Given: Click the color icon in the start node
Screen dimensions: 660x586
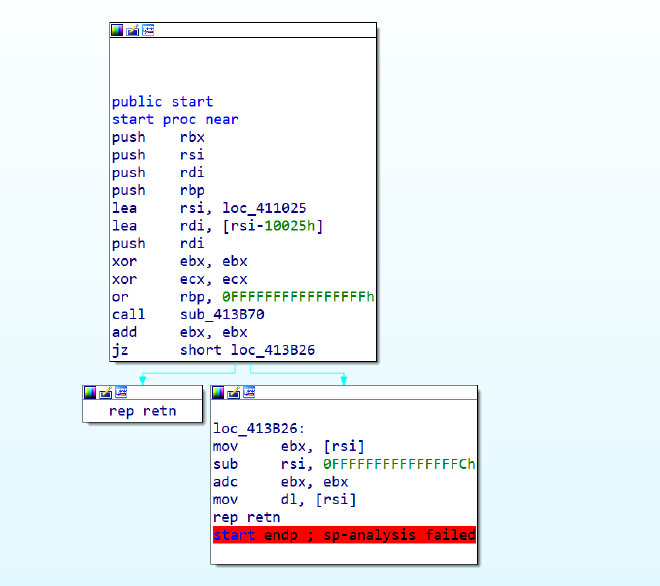Looking at the screenshot, I should (x=117, y=30).
